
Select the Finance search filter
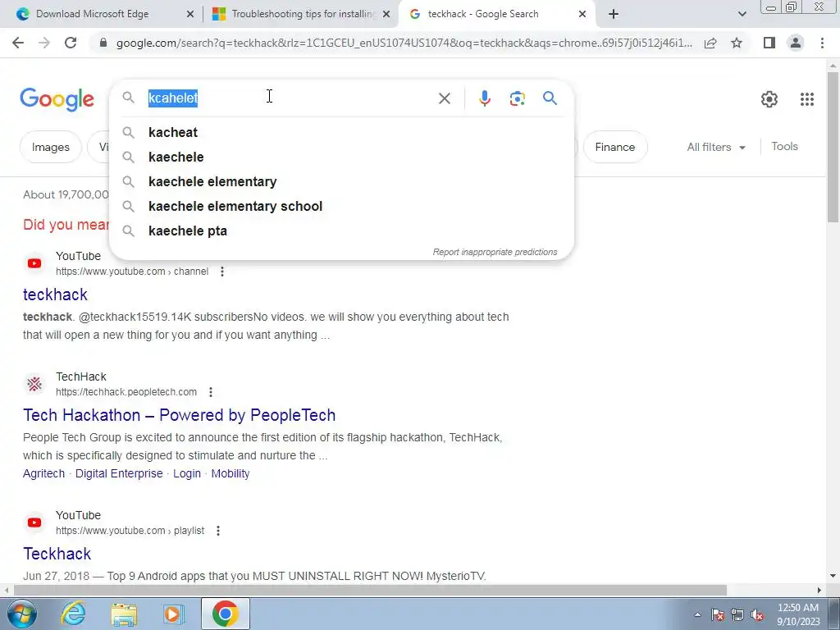pyautogui.click(x=614, y=147)
